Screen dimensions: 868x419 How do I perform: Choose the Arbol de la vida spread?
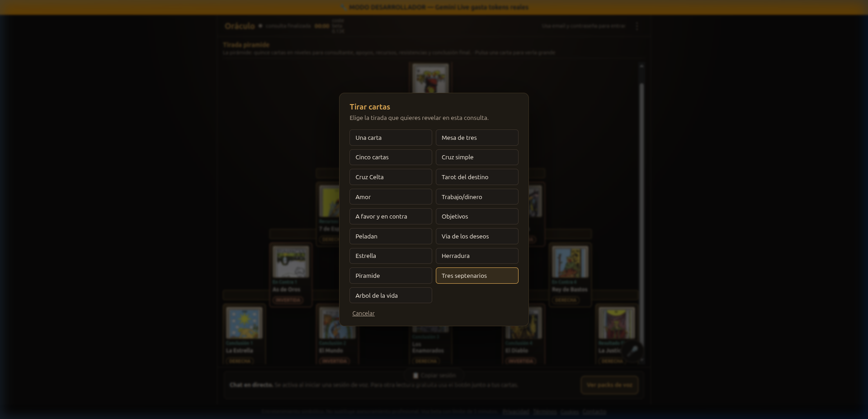pos(391,295)
